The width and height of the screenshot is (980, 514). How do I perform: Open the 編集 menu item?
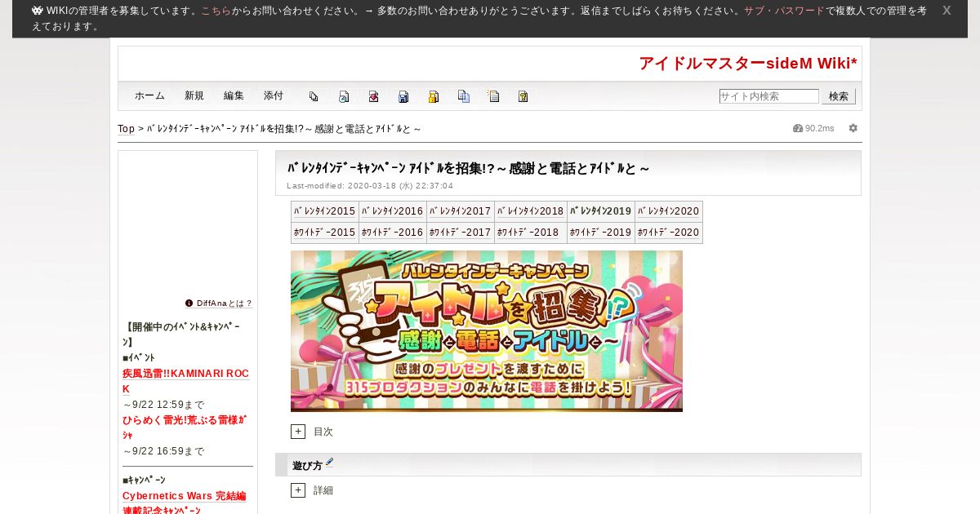click(x=234, y=95)
